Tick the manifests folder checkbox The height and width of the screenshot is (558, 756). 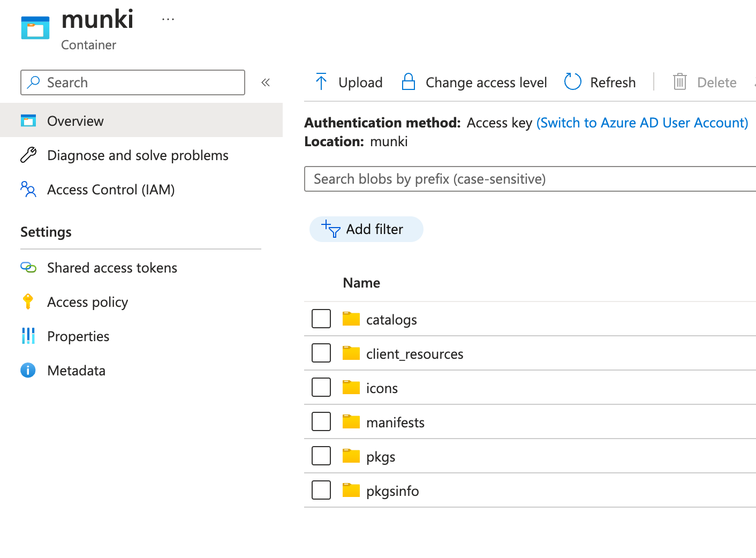[x=321, y=421]
